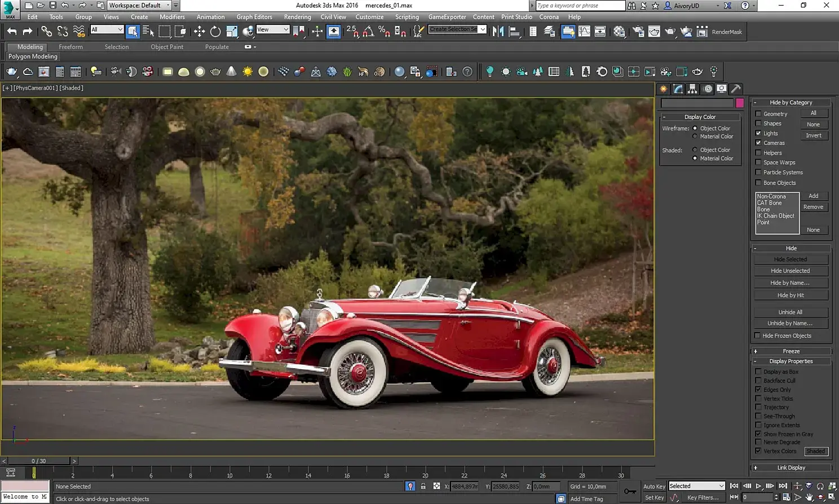Open the Utilities hammer panel icon
Image resolution: width=839 pixels, height=504 pixels.
pos(736,89)
